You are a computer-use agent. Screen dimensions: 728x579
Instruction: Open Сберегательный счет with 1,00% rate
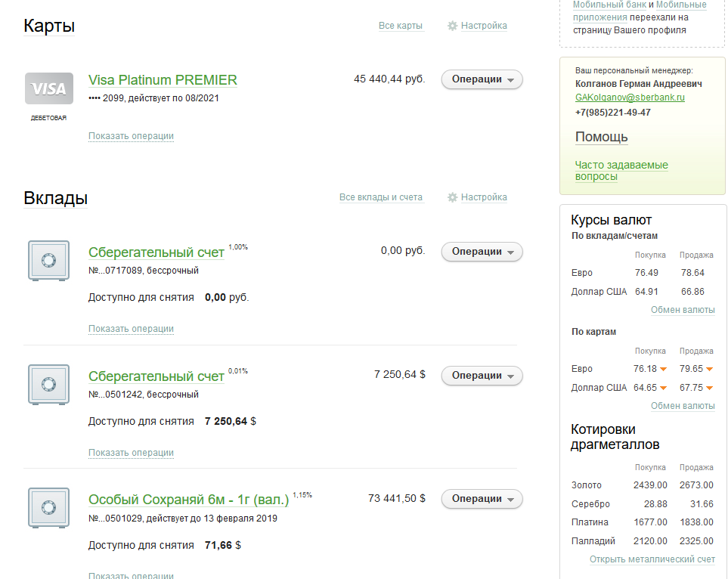(156, 252)
